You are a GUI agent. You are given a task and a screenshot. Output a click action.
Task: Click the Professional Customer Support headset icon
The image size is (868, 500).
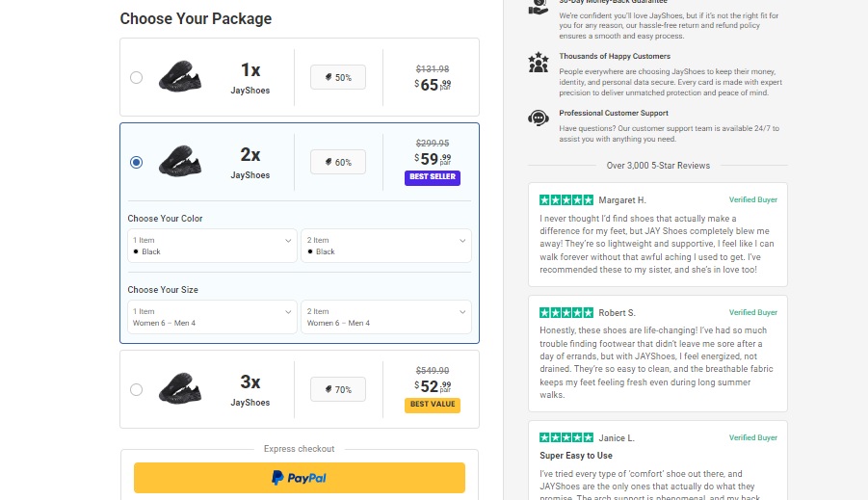coord(539,118)
